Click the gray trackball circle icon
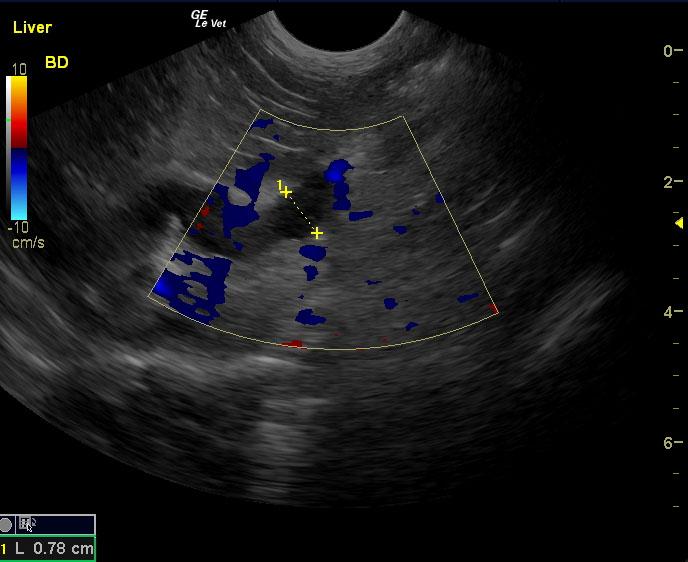Viewport: 688px width, 562px height. 7,524
